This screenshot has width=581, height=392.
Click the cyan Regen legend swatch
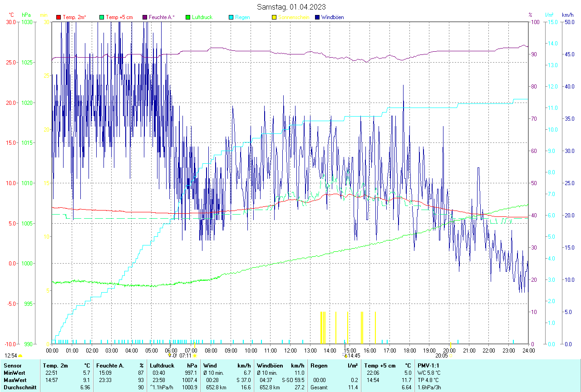[x=231, y=17]
